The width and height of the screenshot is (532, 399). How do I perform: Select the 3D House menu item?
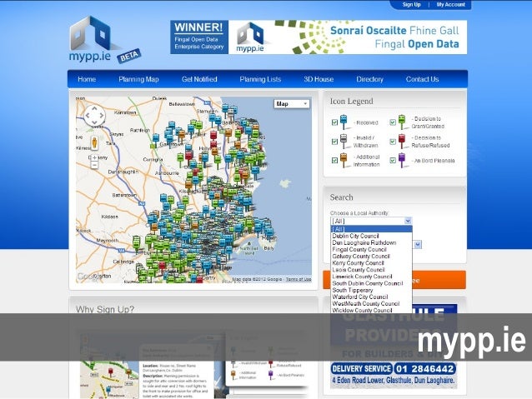click(319, 79)
